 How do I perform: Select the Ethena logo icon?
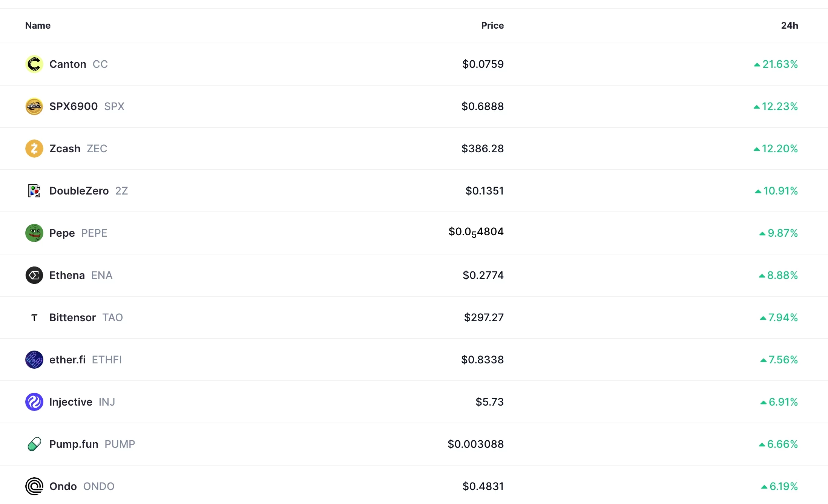[x=34, y=275]
